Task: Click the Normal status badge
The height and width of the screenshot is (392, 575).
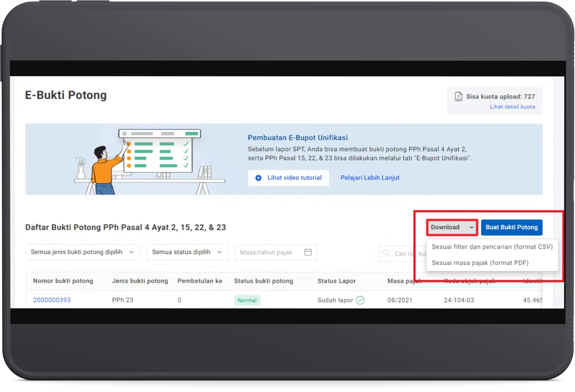Action: 247,300
